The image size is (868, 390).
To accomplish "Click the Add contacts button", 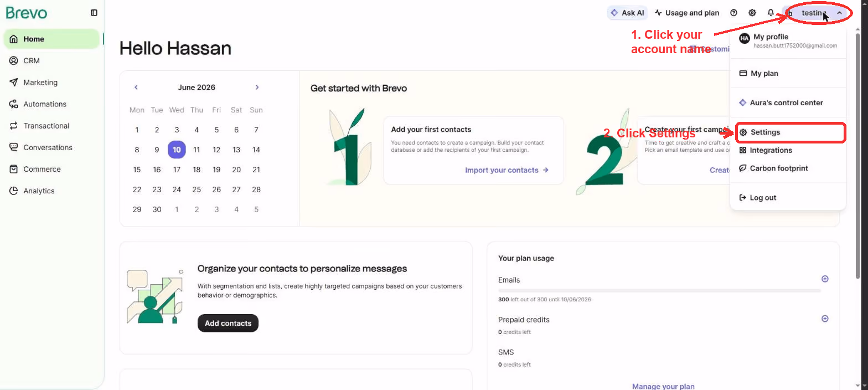I will tap(228, 323).
